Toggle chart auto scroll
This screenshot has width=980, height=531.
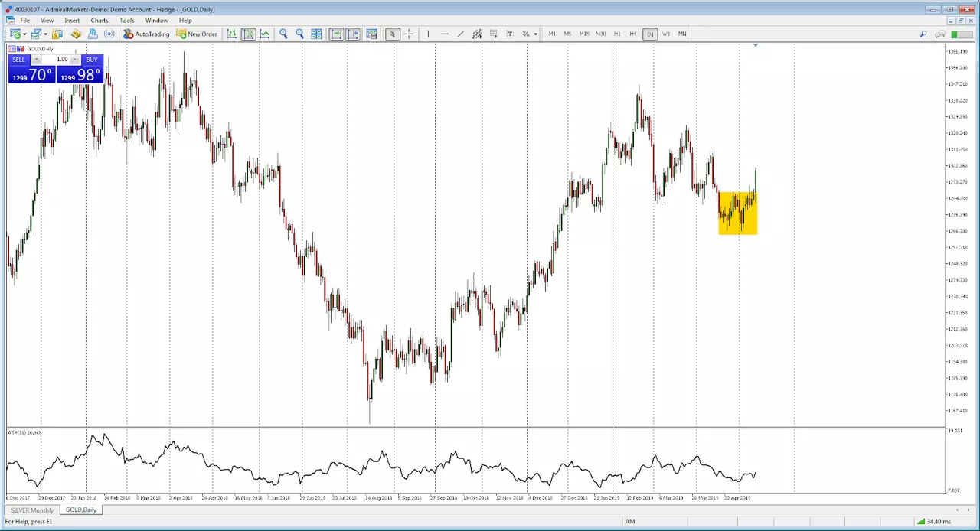pyautogui.click(x=336, y=34)
